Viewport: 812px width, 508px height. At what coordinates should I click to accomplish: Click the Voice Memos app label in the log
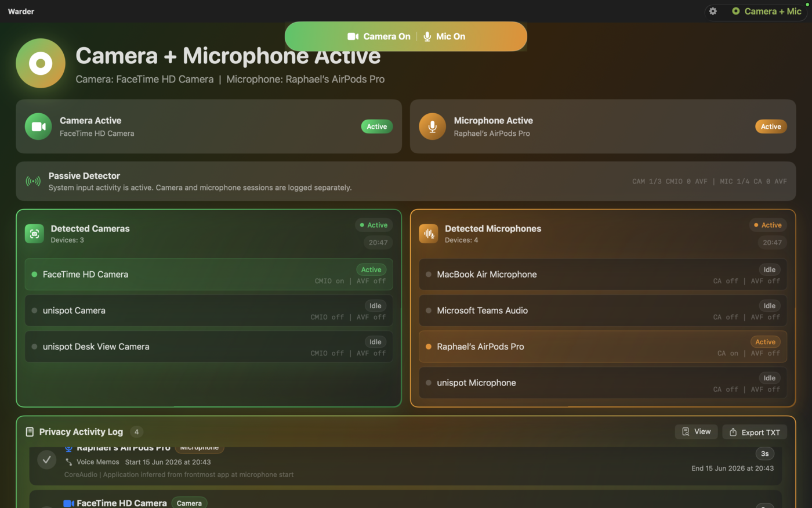[x=98, y=462]
